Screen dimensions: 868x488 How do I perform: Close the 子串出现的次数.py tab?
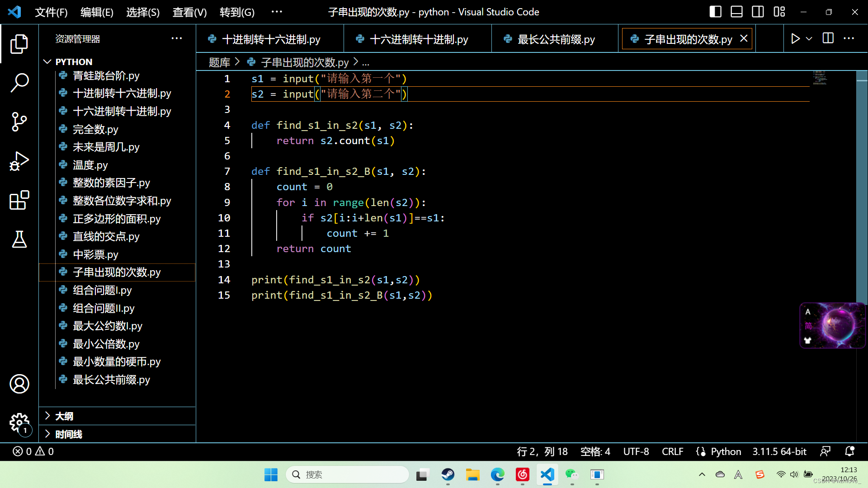744,39
